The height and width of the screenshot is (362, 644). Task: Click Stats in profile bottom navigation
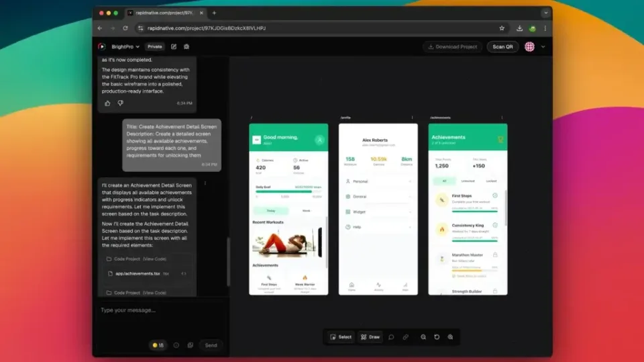tap(405, 287)
